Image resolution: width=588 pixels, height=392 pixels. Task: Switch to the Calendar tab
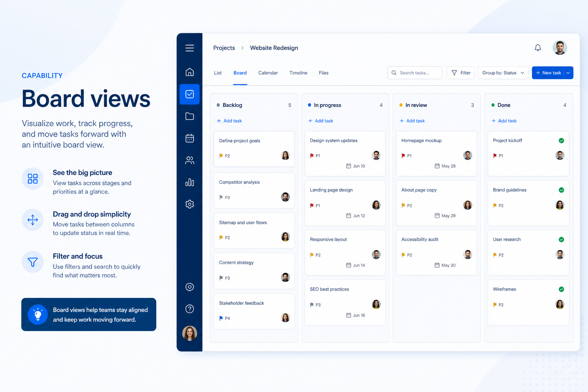[268, 73]
